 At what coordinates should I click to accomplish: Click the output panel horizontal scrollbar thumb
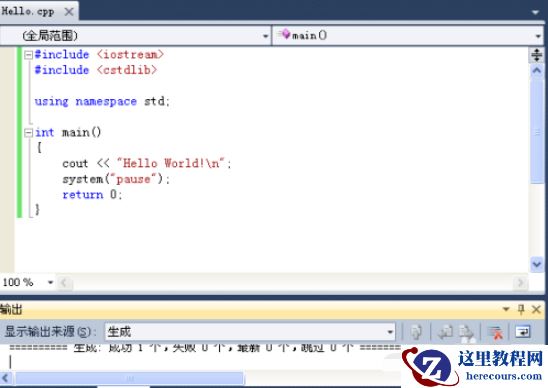(129, 378)
